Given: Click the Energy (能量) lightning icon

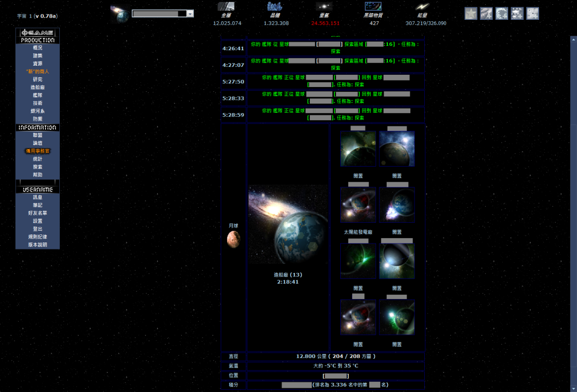Looking at the screenshot, I should [422, 6].
